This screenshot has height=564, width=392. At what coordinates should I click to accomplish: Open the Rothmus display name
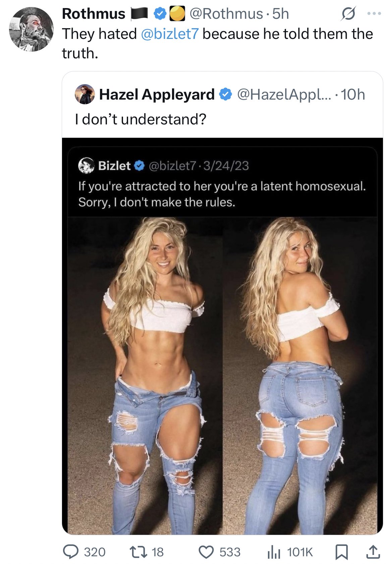click(94, 14)
